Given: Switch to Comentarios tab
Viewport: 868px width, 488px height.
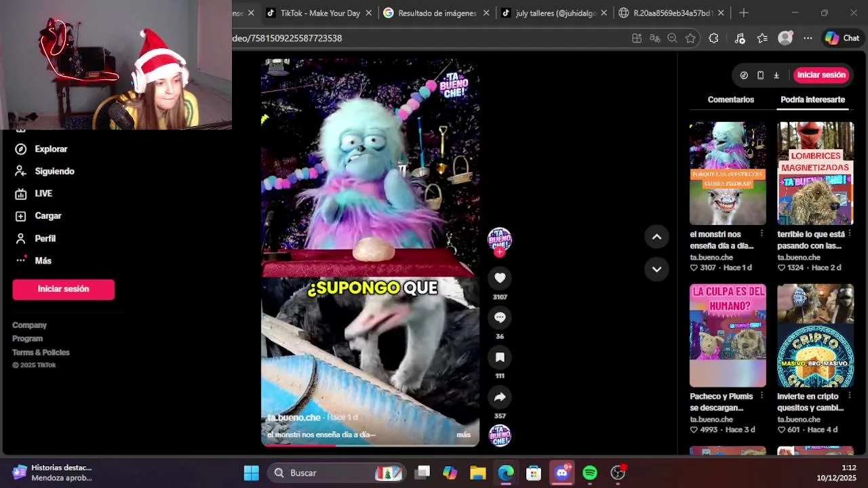Looking at the screenshot, I should (730, 100).
